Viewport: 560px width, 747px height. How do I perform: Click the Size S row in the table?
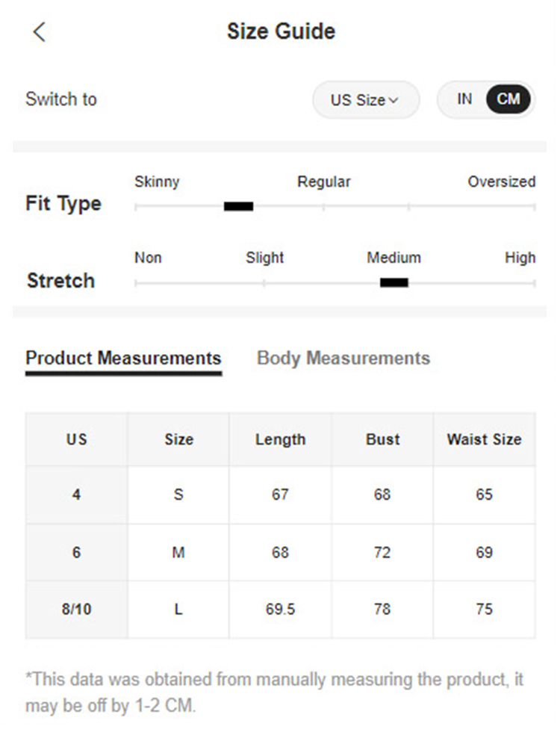[x=178, y=495]
